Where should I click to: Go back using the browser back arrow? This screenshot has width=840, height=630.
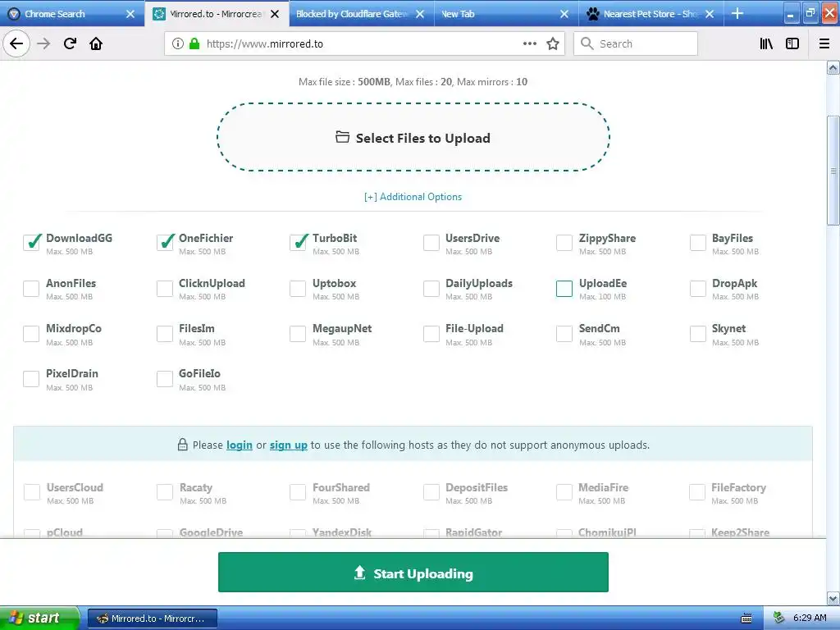coord(16,43)
